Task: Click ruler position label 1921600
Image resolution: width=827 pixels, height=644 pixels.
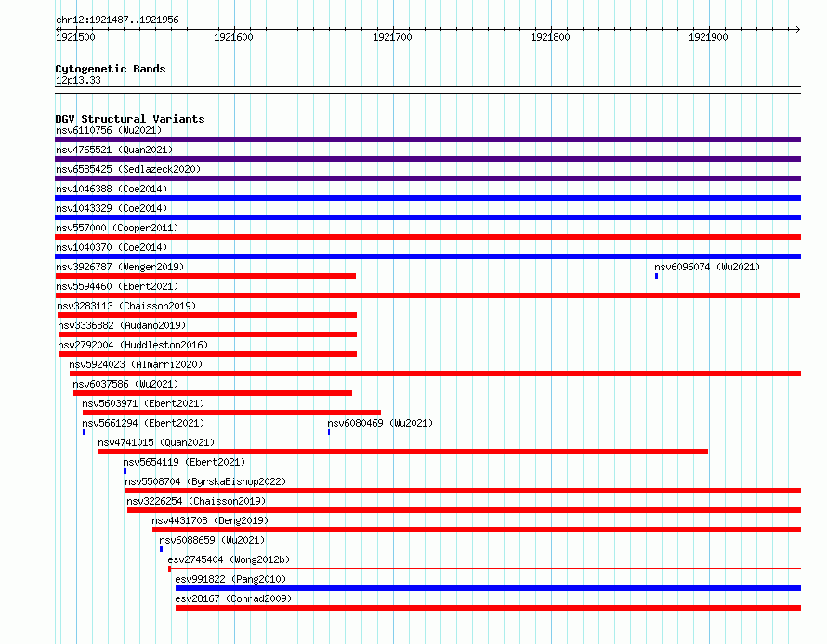Action: click(x=233, y=37)
